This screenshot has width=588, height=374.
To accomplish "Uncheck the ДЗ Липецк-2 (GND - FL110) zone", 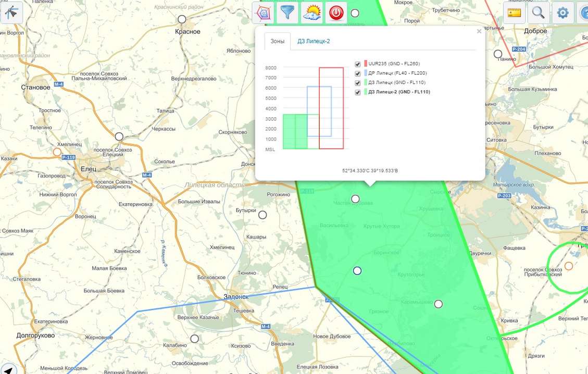I will point(358,92).
